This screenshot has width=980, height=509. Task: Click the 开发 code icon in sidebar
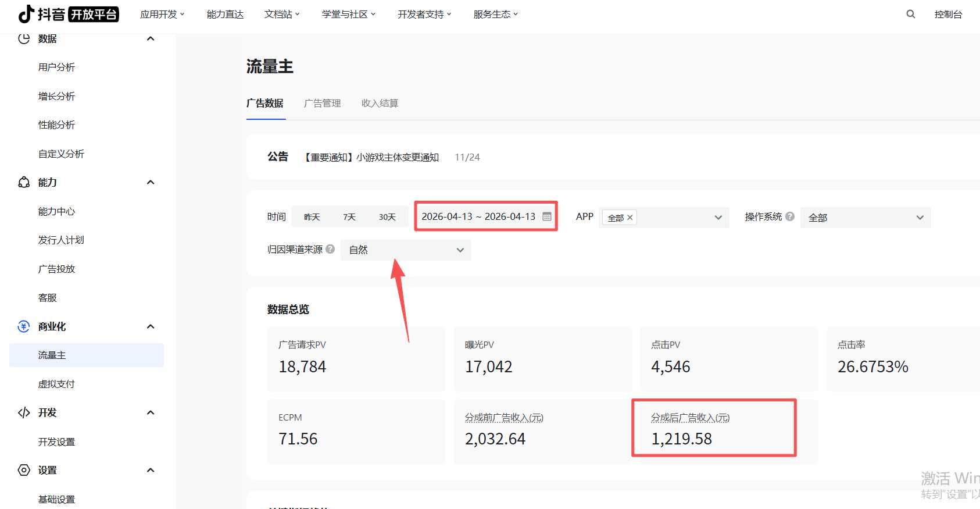click(24, 412)
